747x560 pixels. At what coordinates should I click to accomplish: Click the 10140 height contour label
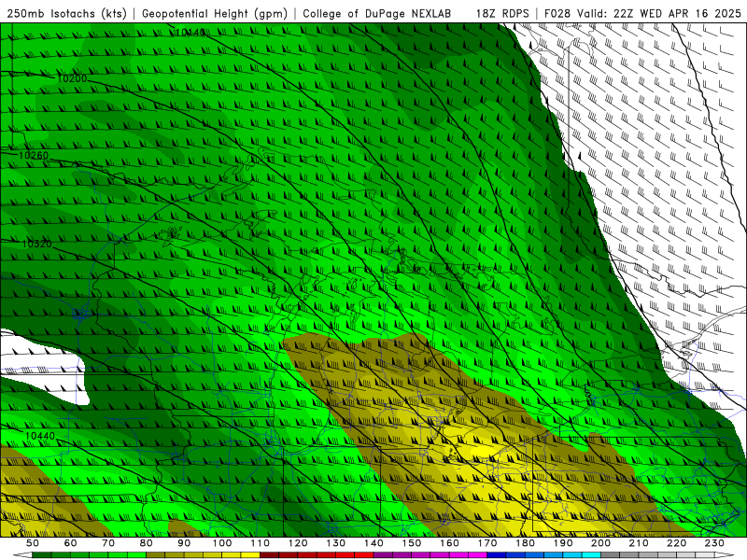click(x=190, y=33)
